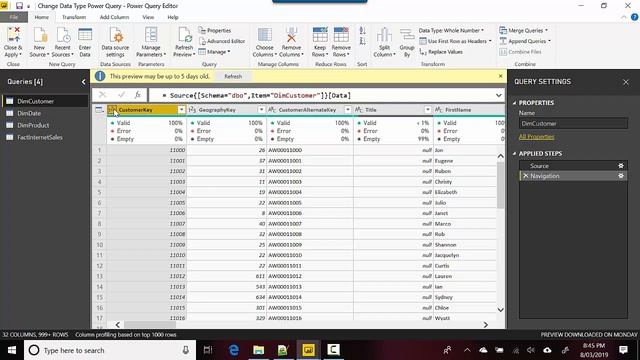Click the Remove Columns icon
The image size is (640, 360).
click(x=291, y=35)
